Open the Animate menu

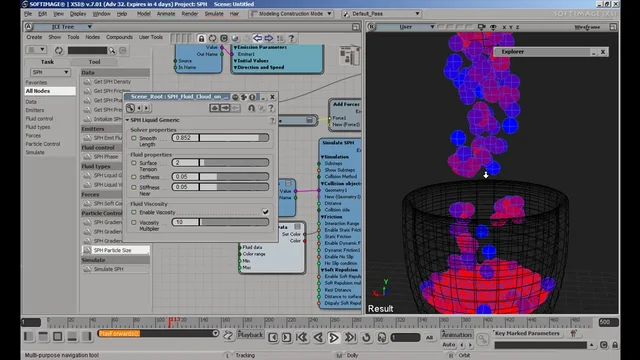point(166,13)
